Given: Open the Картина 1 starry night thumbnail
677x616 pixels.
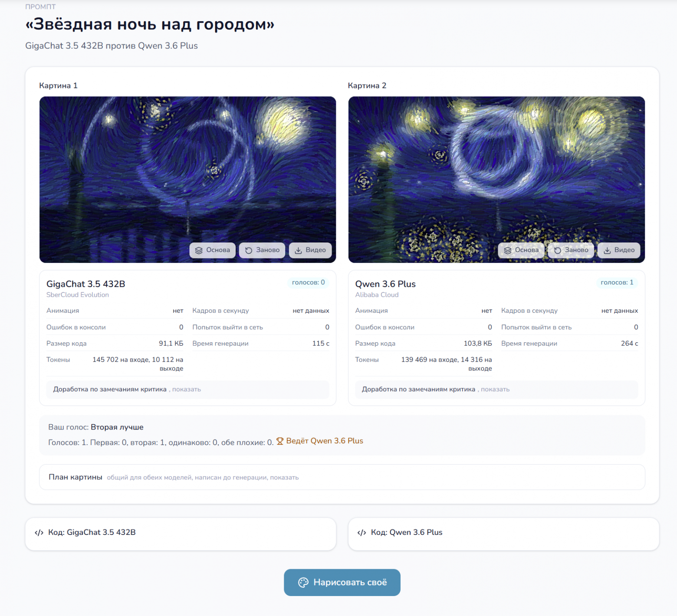Looking at the screenshot, I should click(187, 180).
